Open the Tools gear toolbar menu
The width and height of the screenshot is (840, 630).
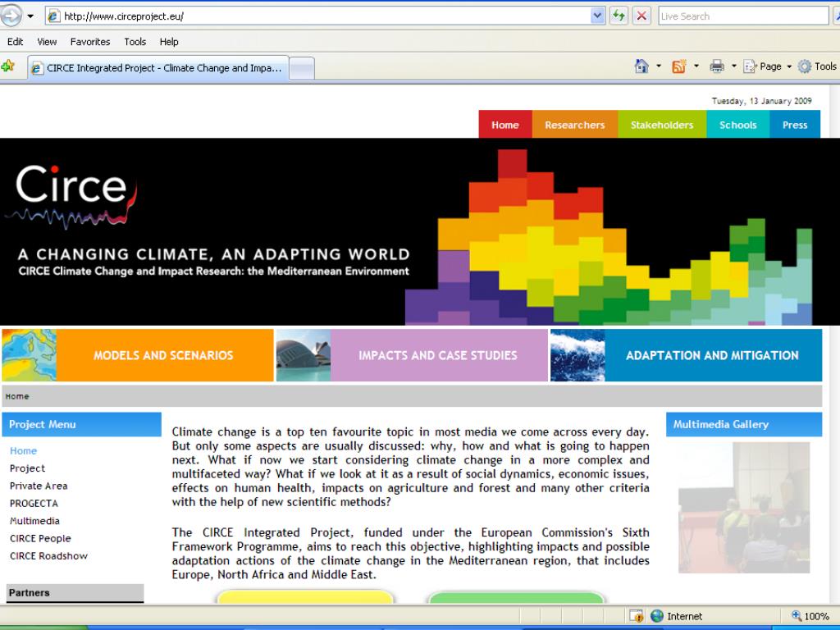coord(817,66)
